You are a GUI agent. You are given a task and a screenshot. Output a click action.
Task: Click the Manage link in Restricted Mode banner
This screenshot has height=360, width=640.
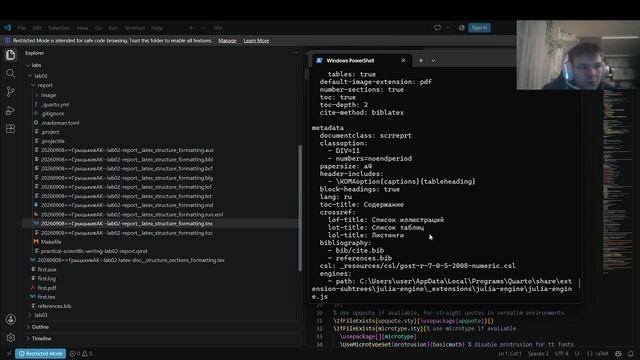coord(227,40)
